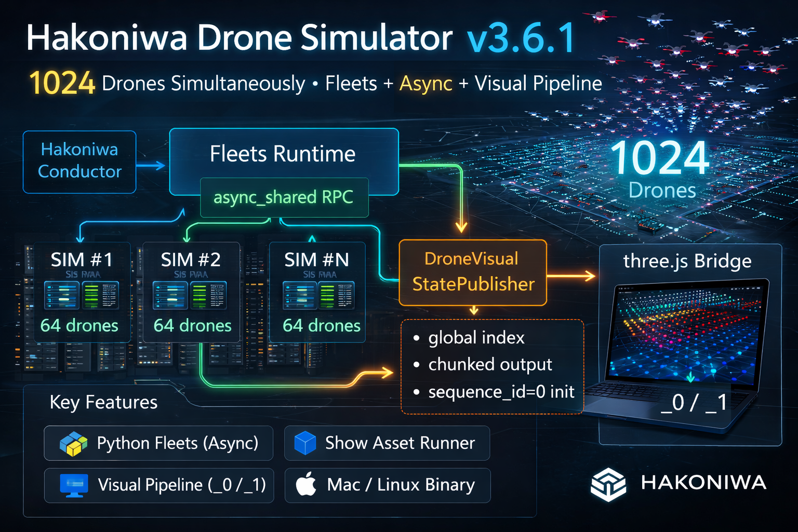
Task: Click the arrow from Conductor to Fleets Runtime
Action: pyautogui.click(x=151, y=166)
